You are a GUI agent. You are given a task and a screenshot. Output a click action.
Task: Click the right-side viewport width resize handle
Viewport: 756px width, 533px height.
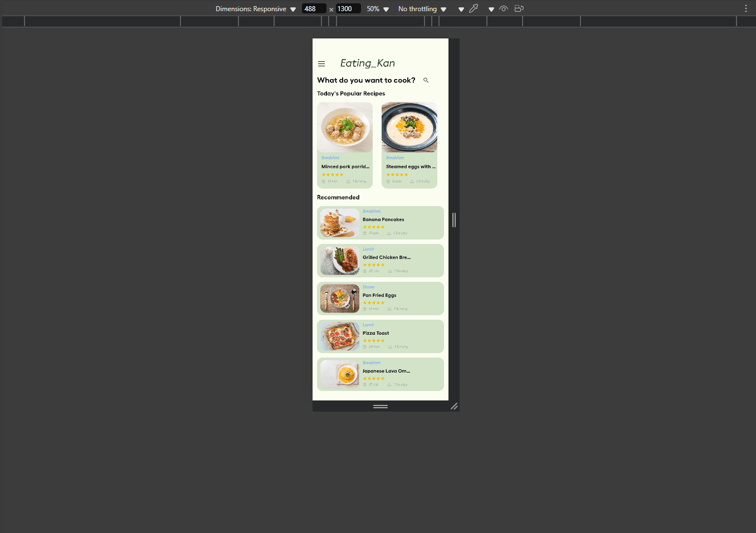[x=454, y=220]
